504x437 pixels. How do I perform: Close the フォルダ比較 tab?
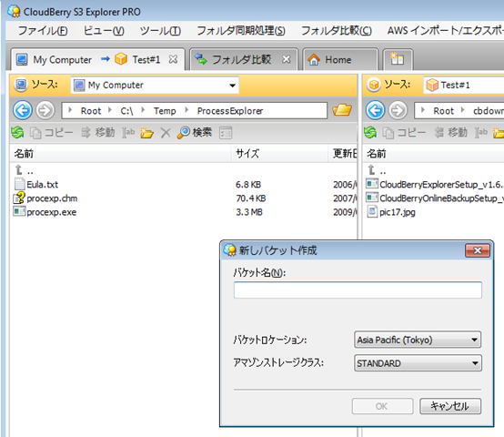tap(286, 59)
